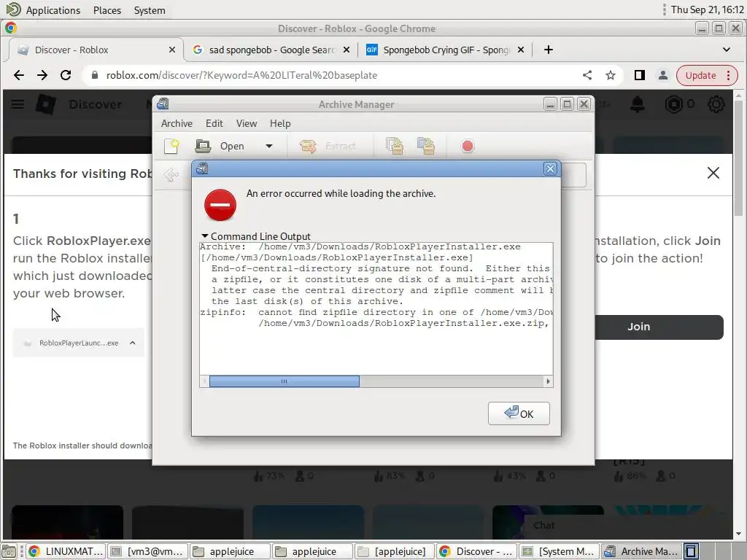Close the sad spongebob search tab

[347, 50]
